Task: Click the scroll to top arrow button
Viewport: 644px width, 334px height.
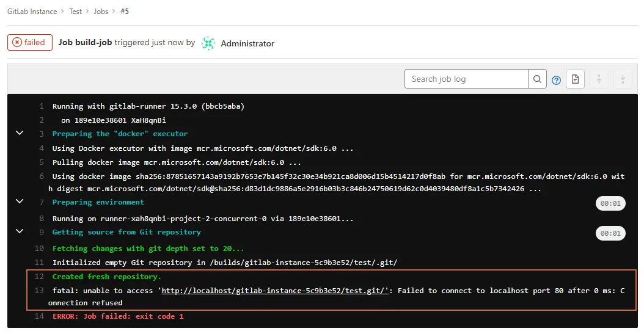Action: pos(599,79)
